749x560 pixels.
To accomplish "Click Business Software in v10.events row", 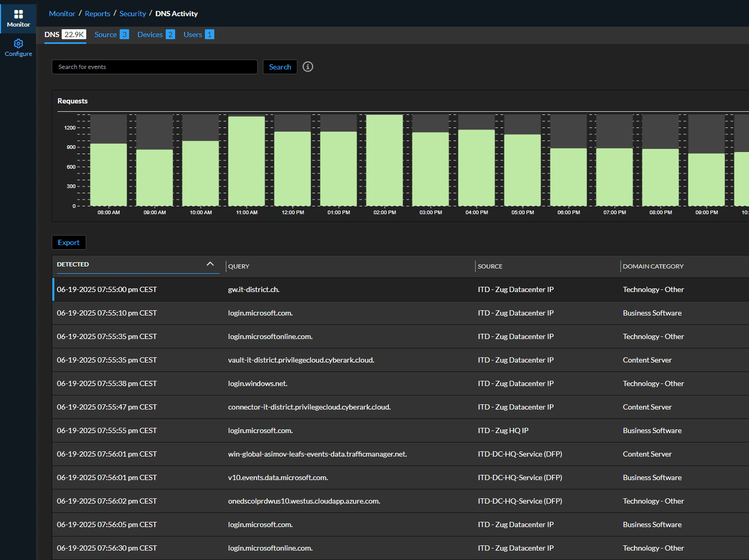I will pos(652,477).
